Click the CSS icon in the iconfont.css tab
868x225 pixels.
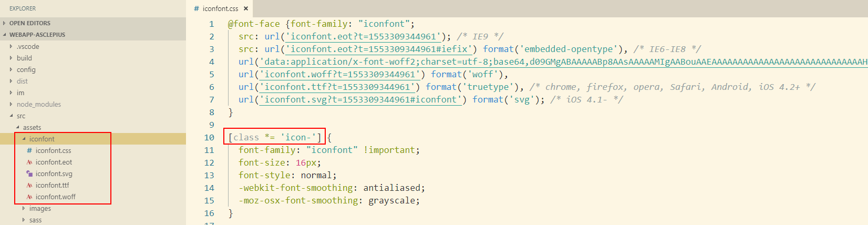[x=196, y=9]
